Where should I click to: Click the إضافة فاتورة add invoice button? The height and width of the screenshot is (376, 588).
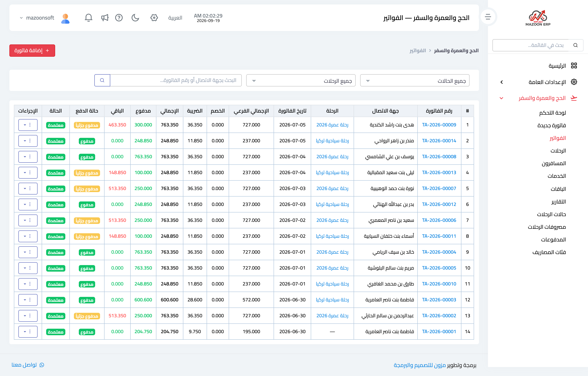(32, 51)
